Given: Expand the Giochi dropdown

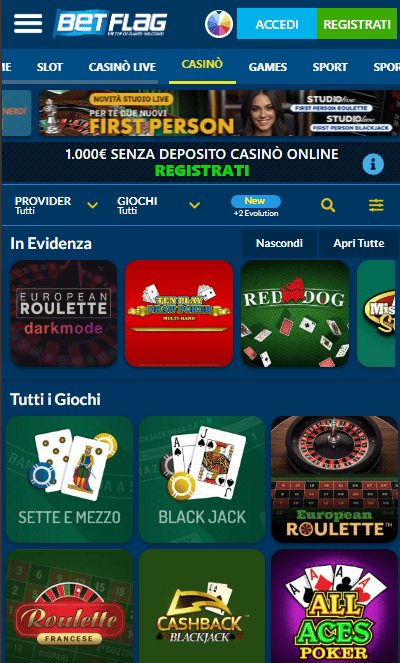Looking at the screenshot, I should [x=159, y=205].
